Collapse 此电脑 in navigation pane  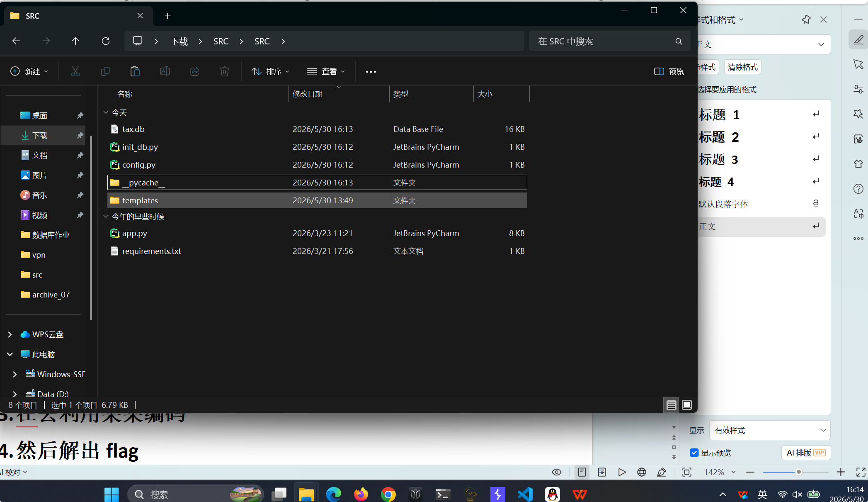coord(10,354)
